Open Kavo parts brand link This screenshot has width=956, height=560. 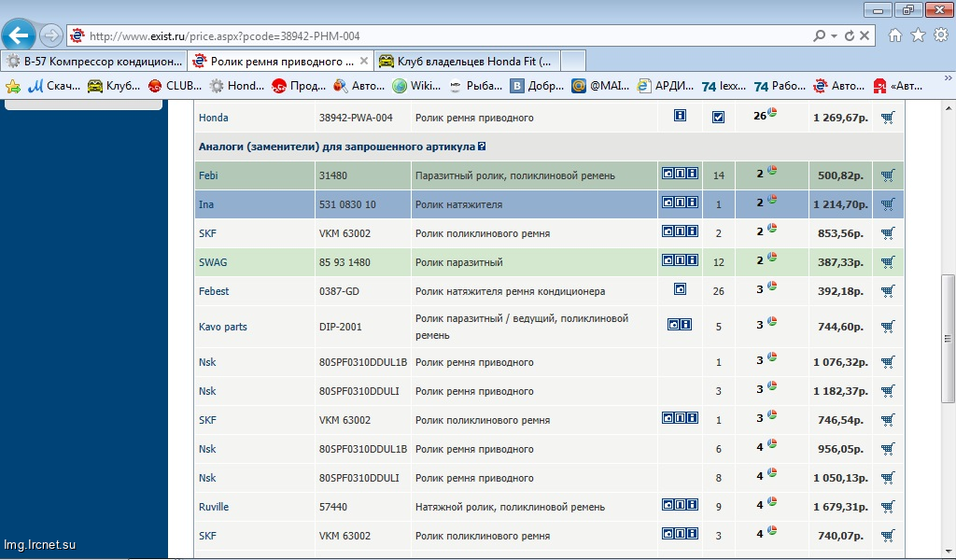[222, 327]
